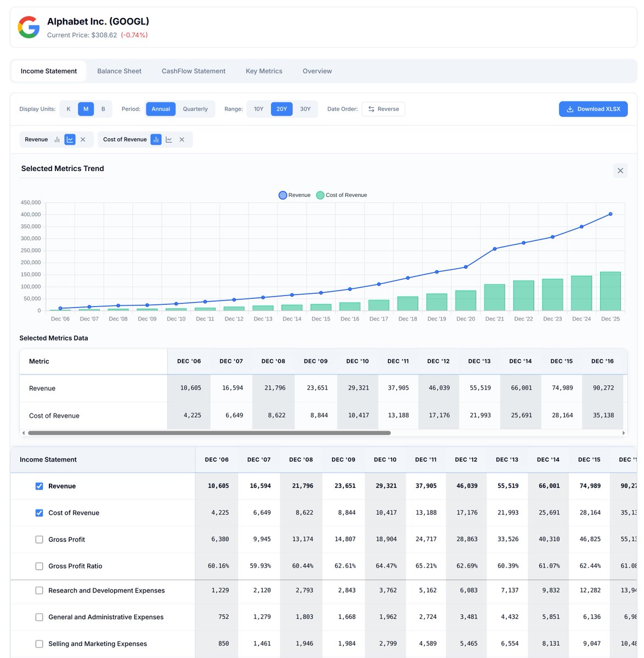
Task: Choose the 20Y range
Action: [282, 109]
